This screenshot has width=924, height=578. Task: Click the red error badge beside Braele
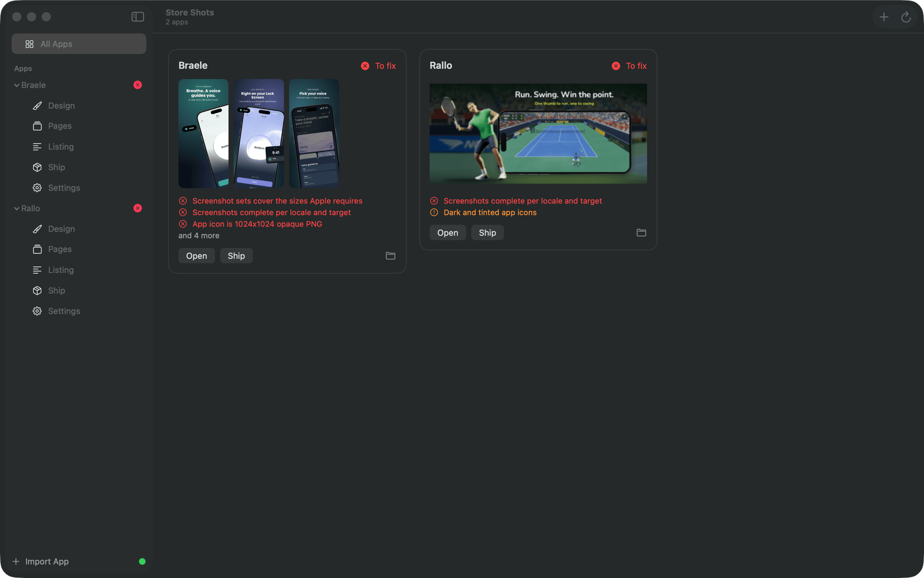pyautogui.click(x=138, y=85)
